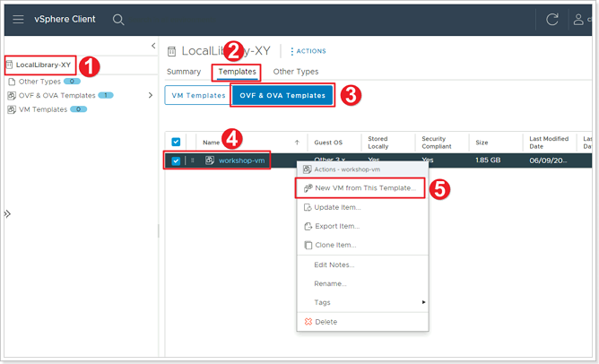Open the workshop-vm link

[242, 160]
